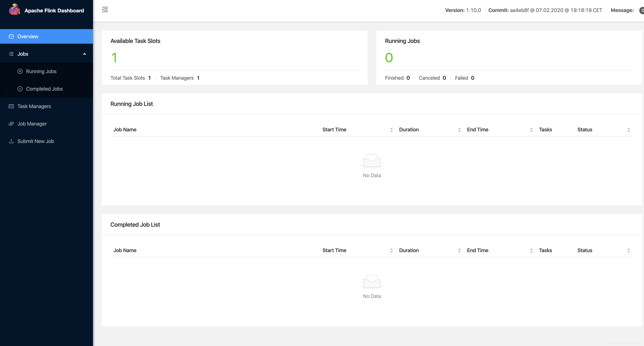Viewport: 644px width, 346px height.
Task: Sort Running Job List by Start Time
Action: tap(391, 130)
